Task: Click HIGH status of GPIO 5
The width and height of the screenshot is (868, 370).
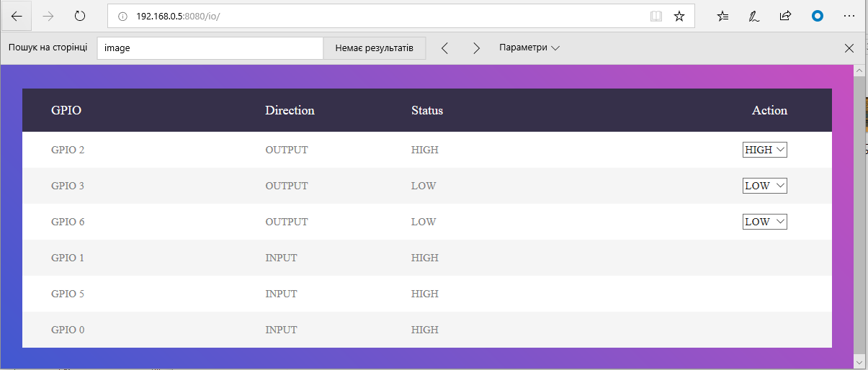Action: 425,294
